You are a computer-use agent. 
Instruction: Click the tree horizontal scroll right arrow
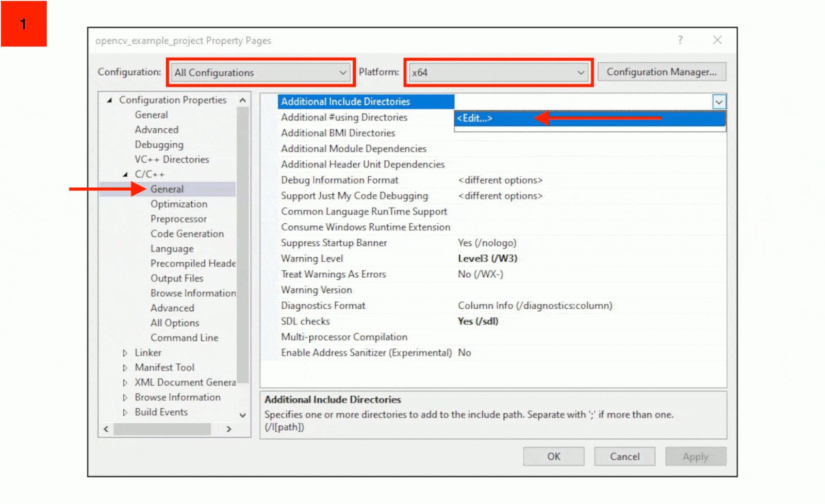229,429
